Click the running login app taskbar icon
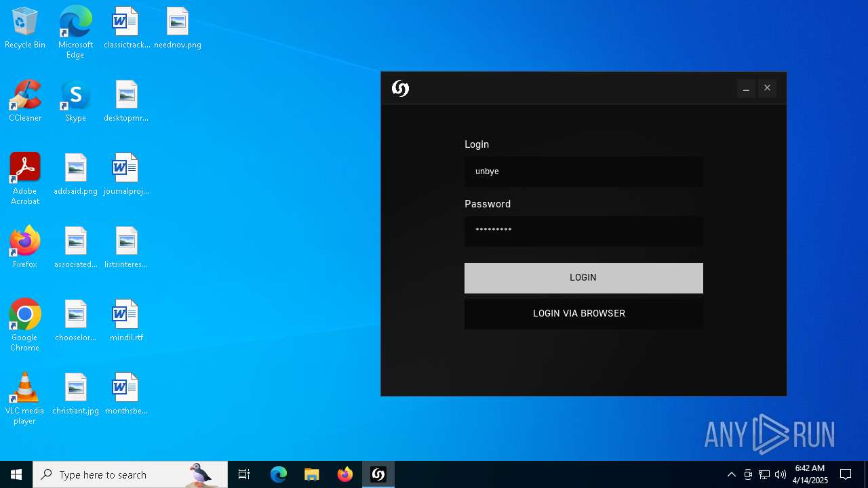Viewport: 868px width, 488px height. (378, 474)
